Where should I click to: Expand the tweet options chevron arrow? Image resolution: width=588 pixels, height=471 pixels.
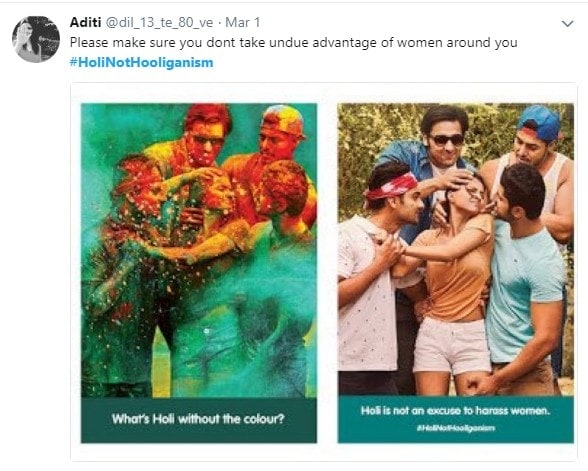568,24
